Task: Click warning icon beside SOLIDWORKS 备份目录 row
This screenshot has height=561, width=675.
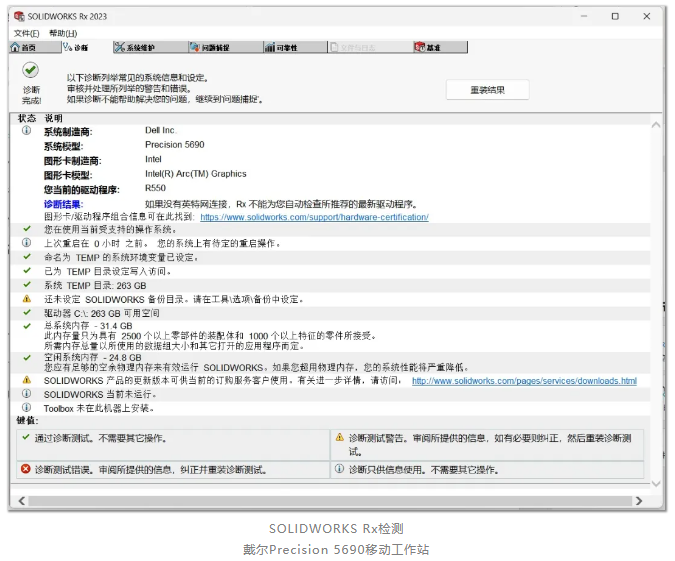Action: tap(27, 298)
